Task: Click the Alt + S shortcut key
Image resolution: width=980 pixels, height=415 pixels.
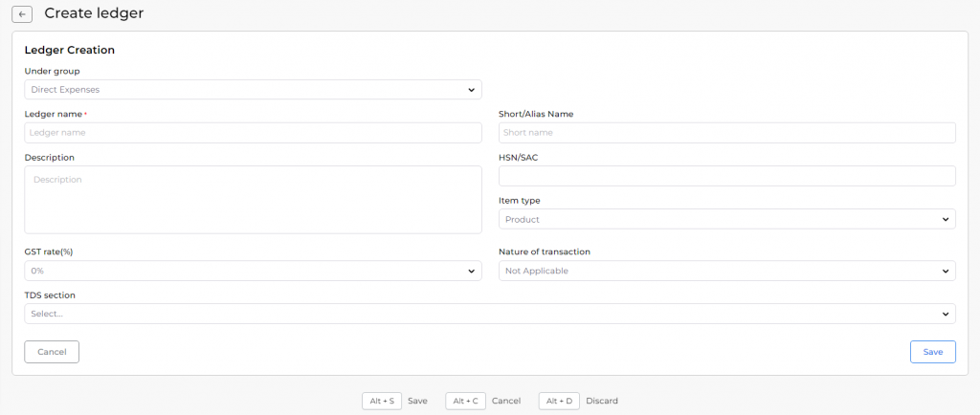Action: (382, 402)
